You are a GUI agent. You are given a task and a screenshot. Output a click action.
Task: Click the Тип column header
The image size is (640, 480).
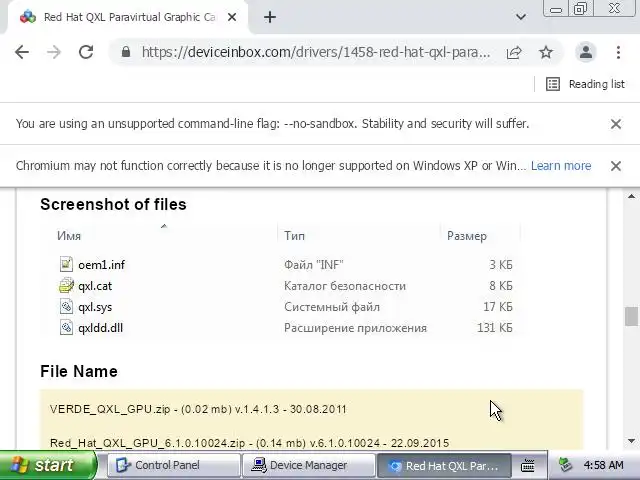tap(294, 236)
